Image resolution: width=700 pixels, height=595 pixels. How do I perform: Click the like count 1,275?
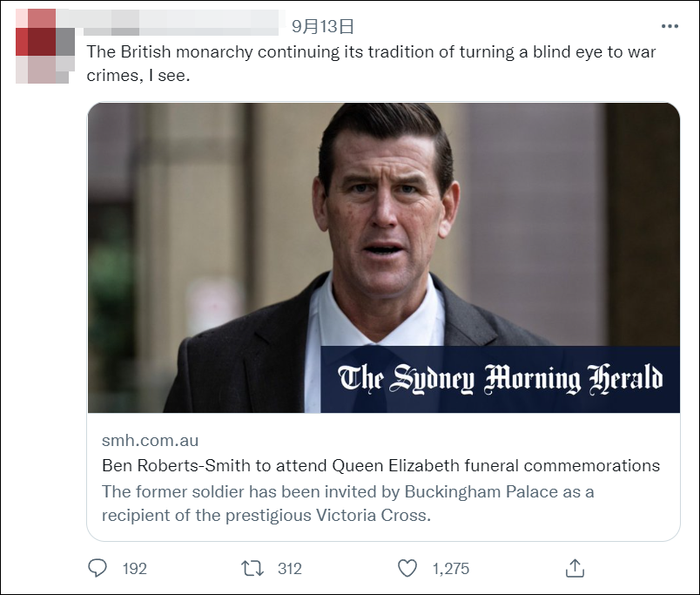[x=450, y=569]
